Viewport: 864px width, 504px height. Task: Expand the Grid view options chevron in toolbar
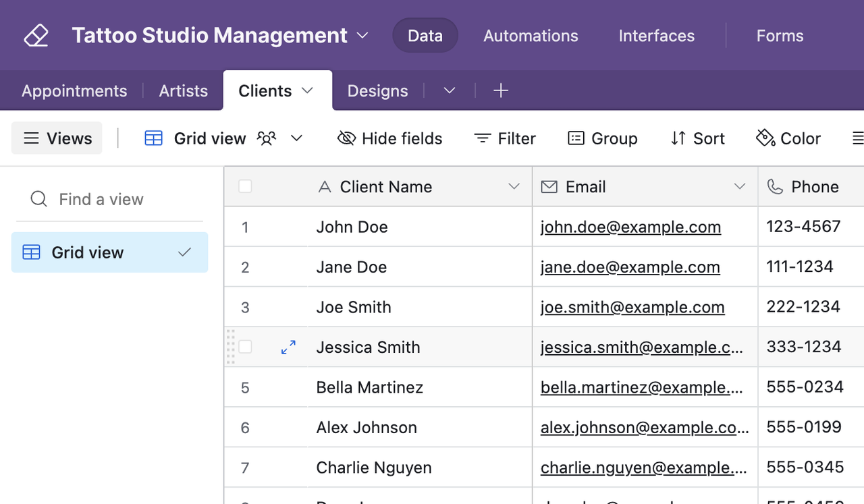coord(296,138)
